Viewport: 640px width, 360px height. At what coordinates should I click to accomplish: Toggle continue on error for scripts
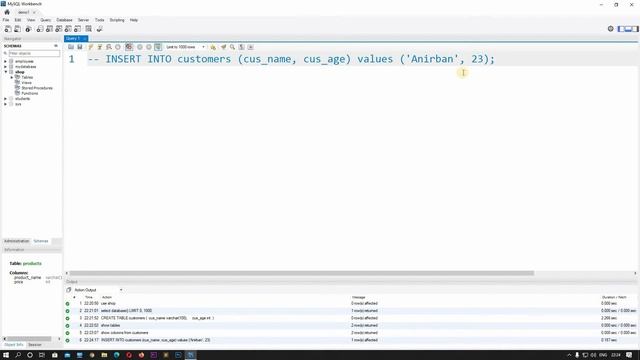pyautogui.click(x=129, y=47)
